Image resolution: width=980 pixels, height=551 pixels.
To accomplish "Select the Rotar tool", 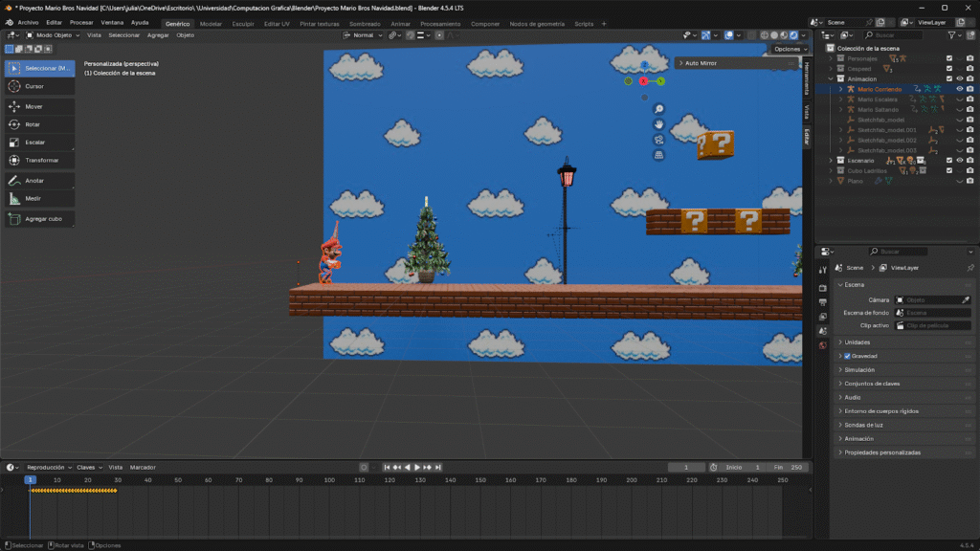I will 33,124.
